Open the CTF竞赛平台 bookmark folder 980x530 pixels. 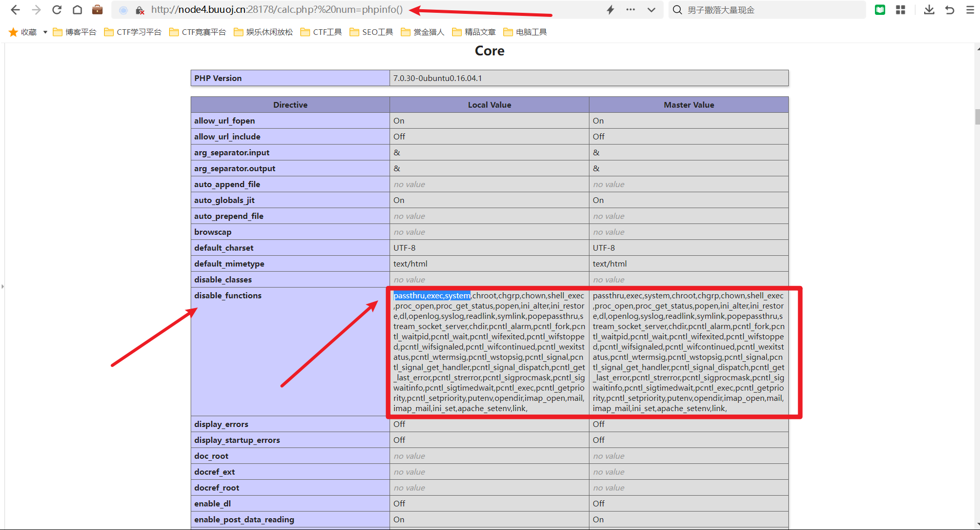click(x=197, y=32)
